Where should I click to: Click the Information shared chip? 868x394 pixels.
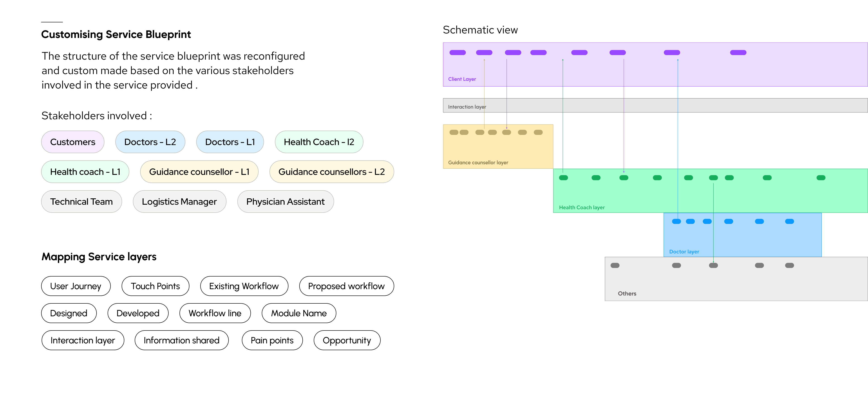(x=181, y=340)
